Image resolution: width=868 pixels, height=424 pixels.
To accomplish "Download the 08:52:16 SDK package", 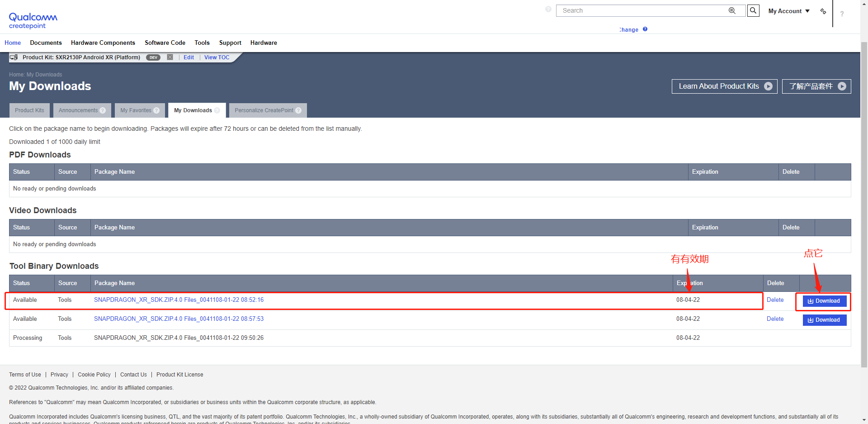I will (x=825, y=301).
